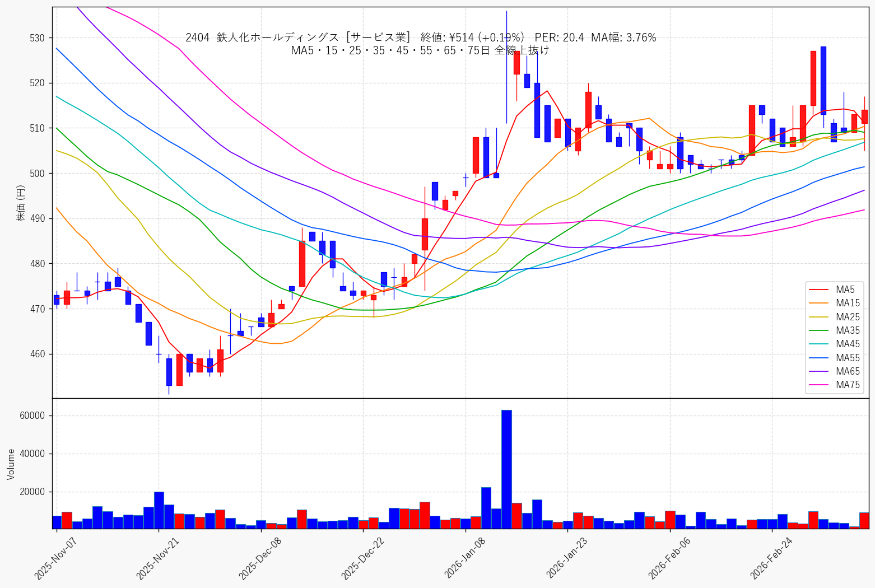The width and height of the screenshot is (875, 588).
Task: Click the 520 price axis label
Action: 38,83
